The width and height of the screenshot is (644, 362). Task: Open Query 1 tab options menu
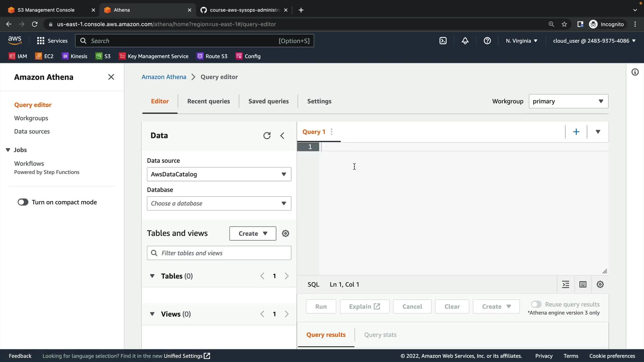331,132
